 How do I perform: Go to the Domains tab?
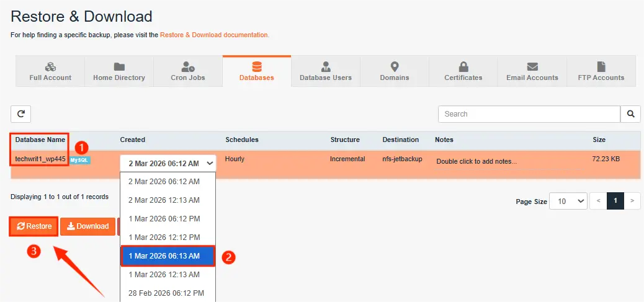tap(395, 71)
